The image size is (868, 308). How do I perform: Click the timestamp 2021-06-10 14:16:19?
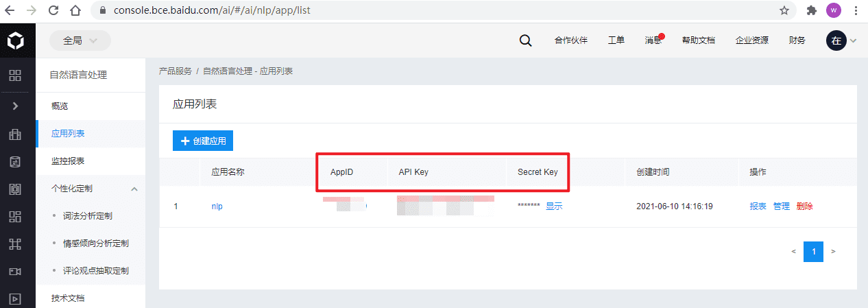675,206
